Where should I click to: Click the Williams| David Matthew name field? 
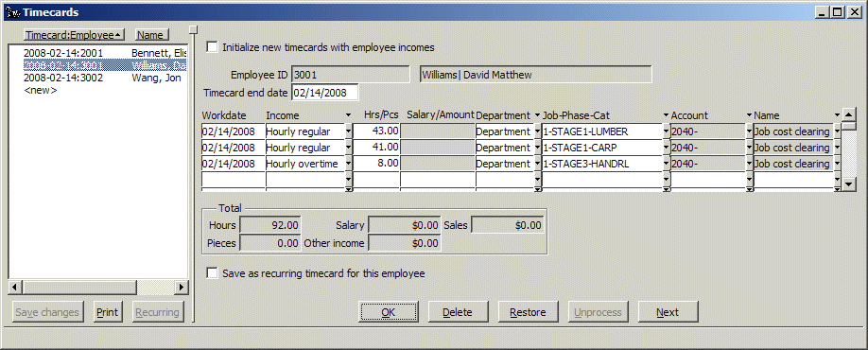(x=535, y=75)
